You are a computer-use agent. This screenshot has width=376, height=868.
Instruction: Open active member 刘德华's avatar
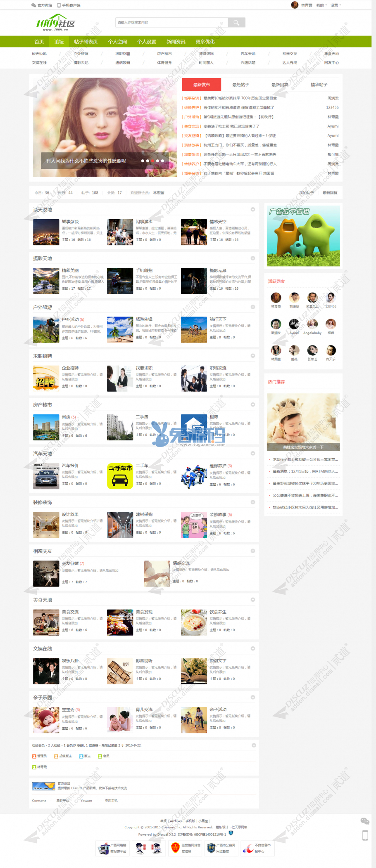(294, 297)
